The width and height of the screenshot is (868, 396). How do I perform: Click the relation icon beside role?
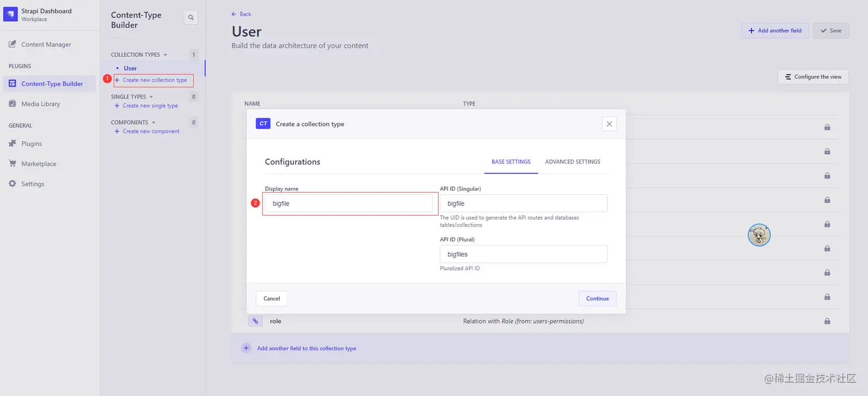coord(255,321)
